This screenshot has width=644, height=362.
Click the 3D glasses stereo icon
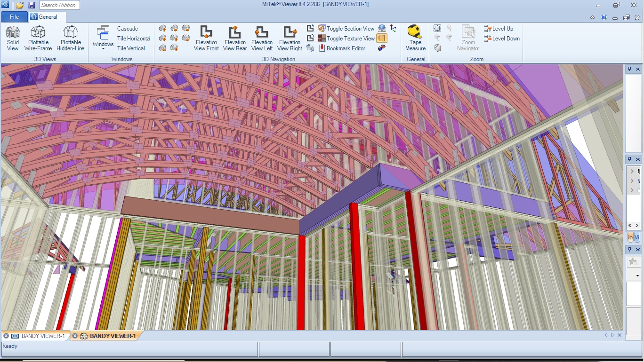click(382, 48)
